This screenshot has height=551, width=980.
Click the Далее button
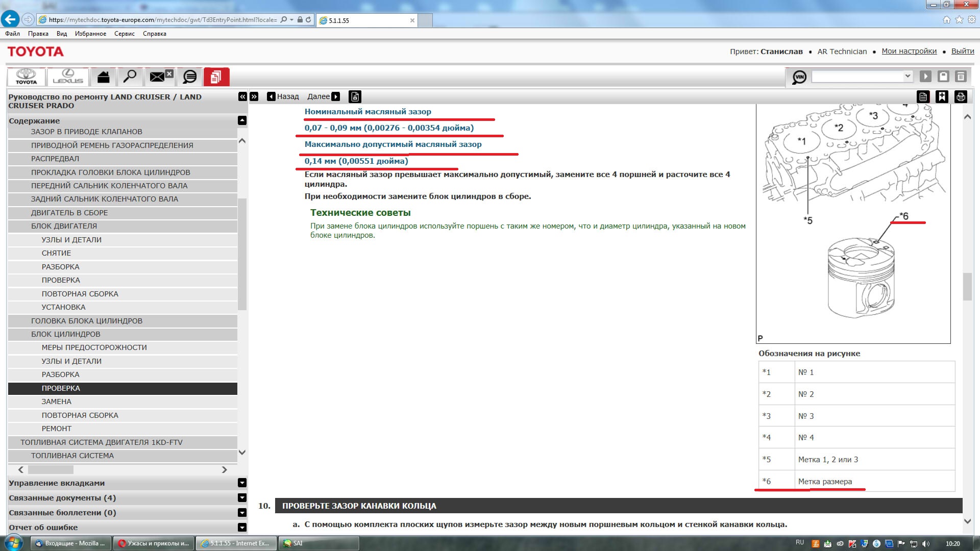click(x=324, y=96)
